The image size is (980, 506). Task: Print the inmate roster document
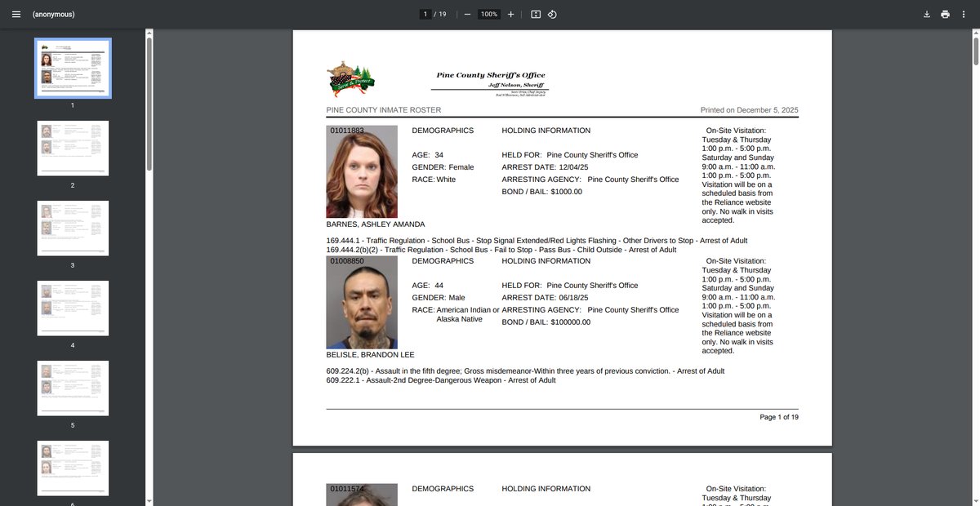click(x=945, y=14)
